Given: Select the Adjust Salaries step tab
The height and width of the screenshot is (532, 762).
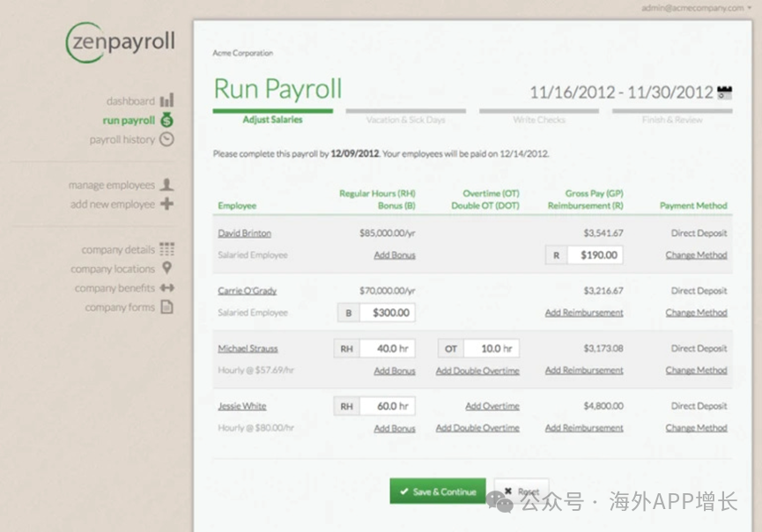Looking at the screenshot, I should [x=272, y=116].
